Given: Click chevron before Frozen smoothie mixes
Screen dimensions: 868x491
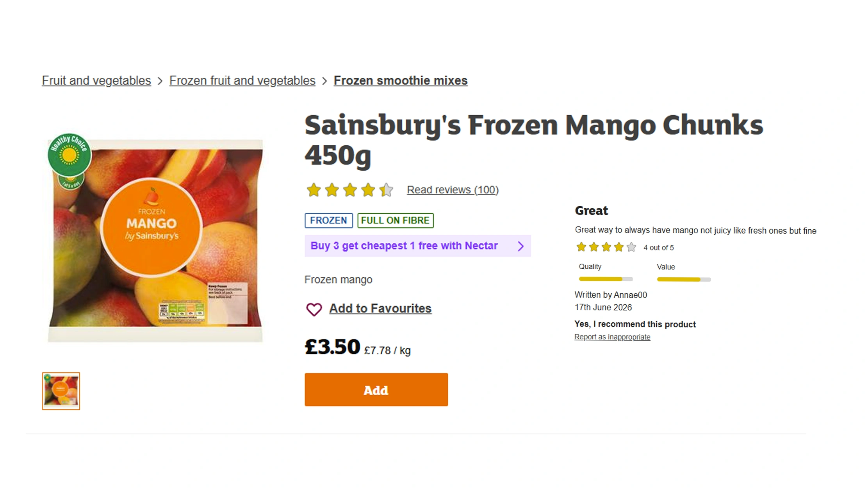Looking at the screenshot, I should [x=324, y=81].
